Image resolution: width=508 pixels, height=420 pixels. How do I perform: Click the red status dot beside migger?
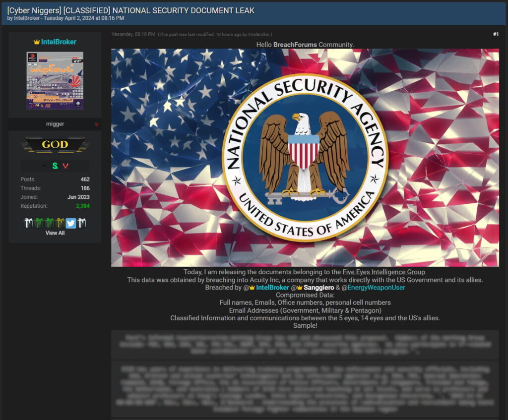96,124
